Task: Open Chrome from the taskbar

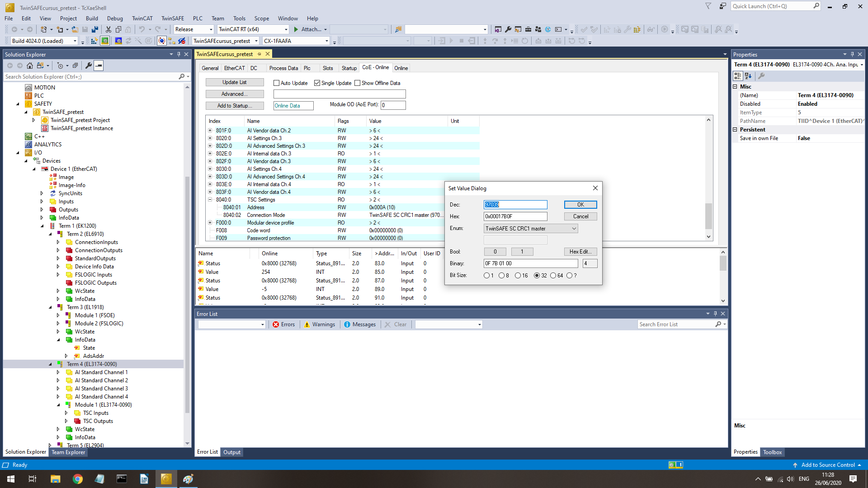Action: (78, 479)
